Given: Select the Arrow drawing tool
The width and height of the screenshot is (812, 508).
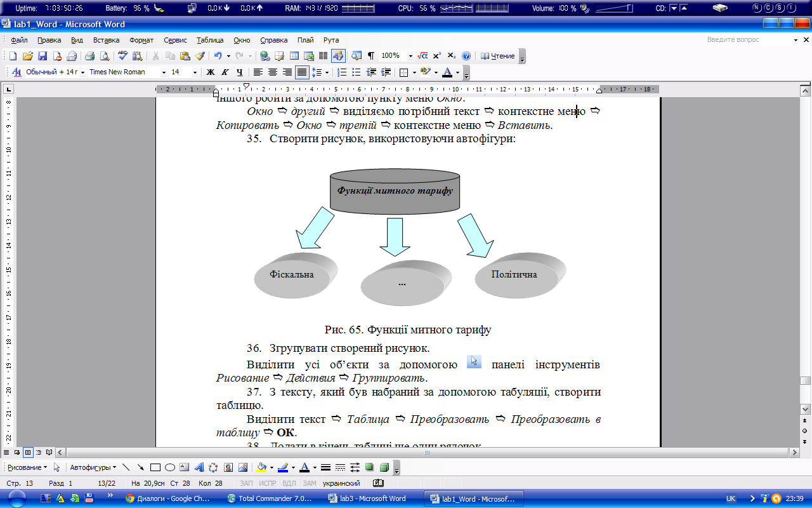Looking at the screenshot, I should click(x=140, y=467).
